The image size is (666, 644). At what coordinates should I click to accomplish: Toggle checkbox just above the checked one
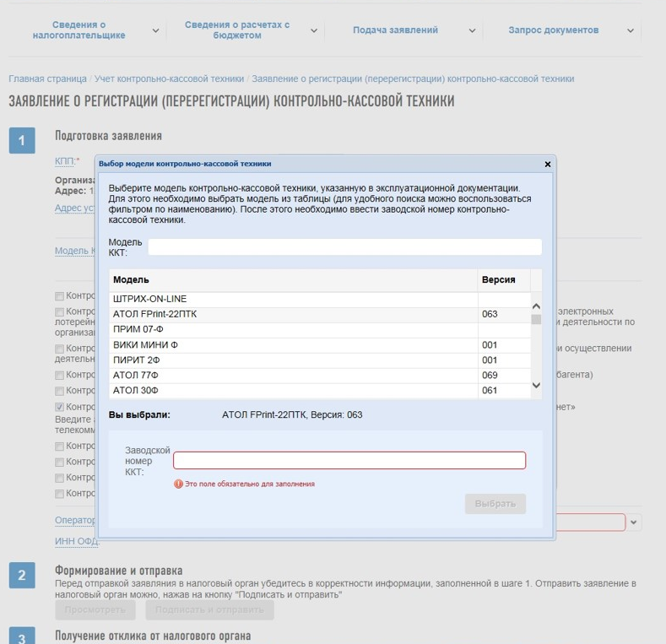[59, 391]
